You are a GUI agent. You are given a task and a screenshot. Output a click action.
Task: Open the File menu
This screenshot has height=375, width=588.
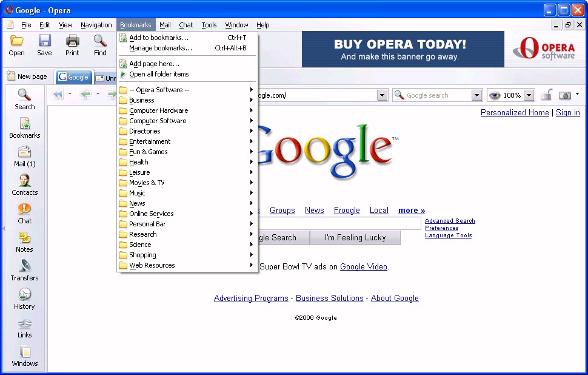click(26, 25)
